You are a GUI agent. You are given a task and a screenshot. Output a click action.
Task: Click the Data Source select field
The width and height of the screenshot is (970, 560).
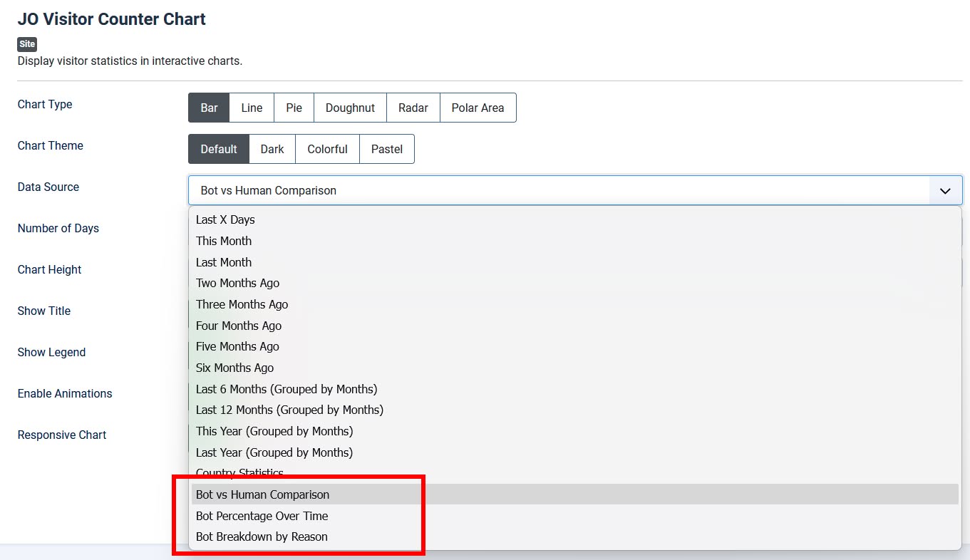[x=575, y=190]
